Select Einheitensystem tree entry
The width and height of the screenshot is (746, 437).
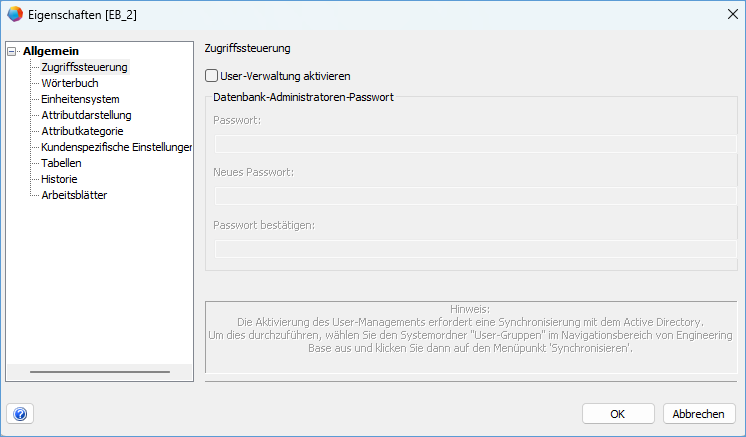[80, 99]
